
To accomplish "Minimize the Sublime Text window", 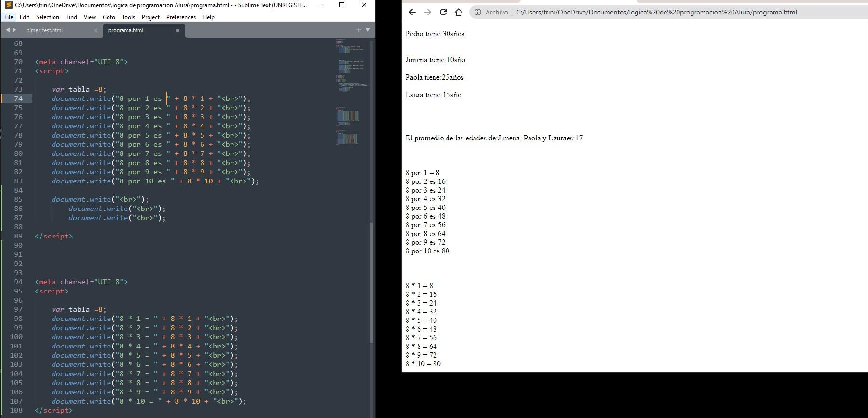I will tap(320, 5).
